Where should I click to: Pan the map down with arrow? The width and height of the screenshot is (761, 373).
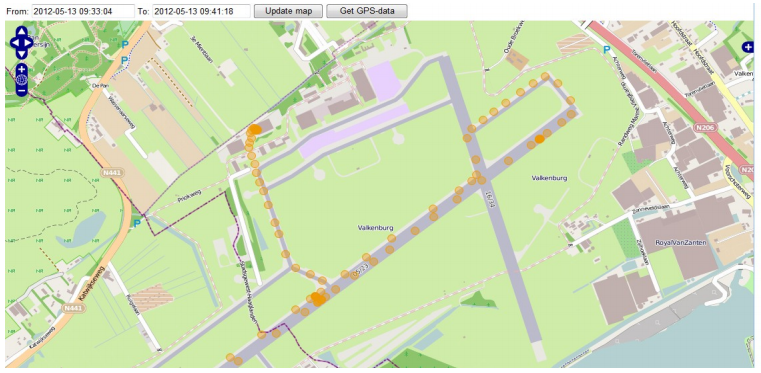21,53
